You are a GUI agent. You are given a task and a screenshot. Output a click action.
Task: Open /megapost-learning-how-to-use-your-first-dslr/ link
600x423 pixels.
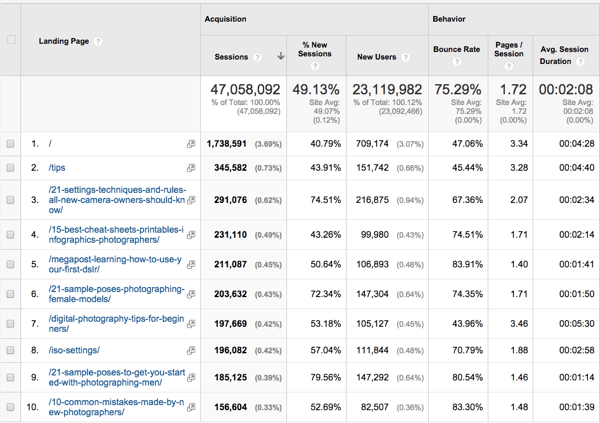pyautogui.click(x=115, y=264)
